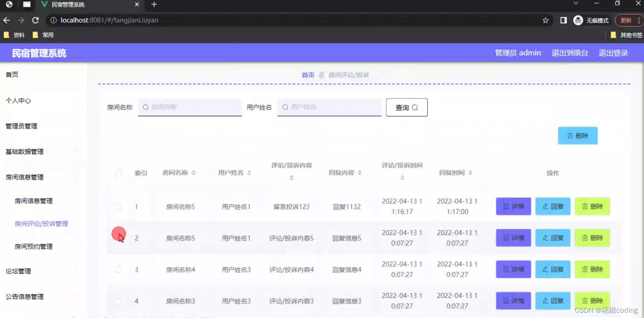Click the pen icon on first row 回复 button
The image size is (644, 318).
pyautogui.click(x=544, y=206)
